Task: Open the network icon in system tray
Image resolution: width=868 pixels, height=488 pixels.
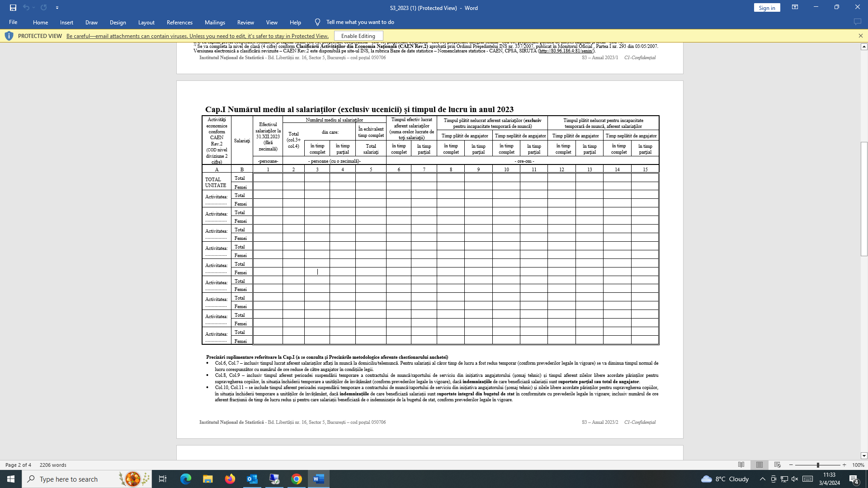Action: (784, 479)
